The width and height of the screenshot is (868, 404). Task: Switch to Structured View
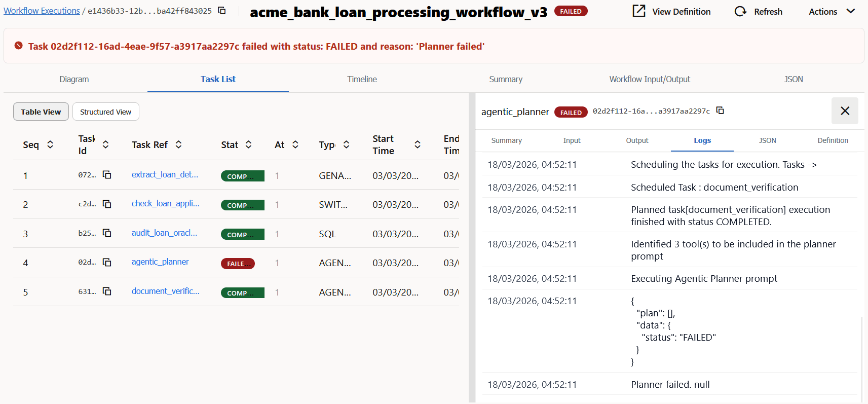pyautogui.click(x=105, y=112)
